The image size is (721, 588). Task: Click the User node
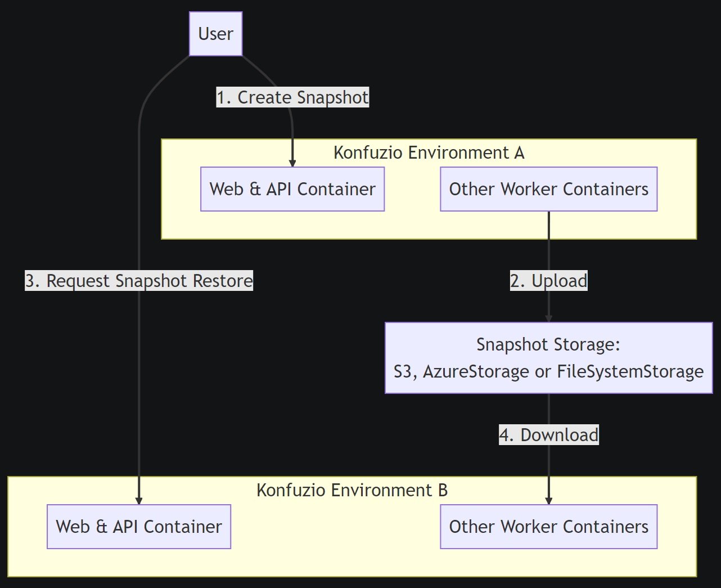pos(215,34)
